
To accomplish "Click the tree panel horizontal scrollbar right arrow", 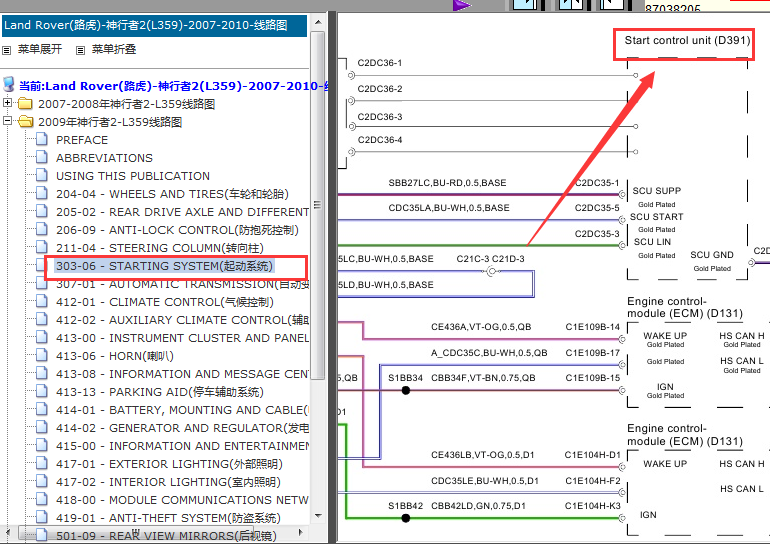I will pos(301,532).
